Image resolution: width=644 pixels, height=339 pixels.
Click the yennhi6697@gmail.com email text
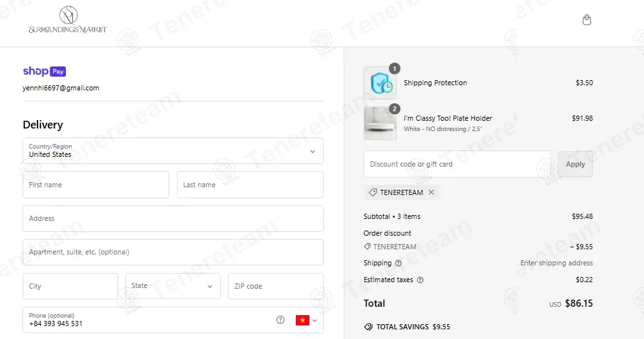point(61,88)
